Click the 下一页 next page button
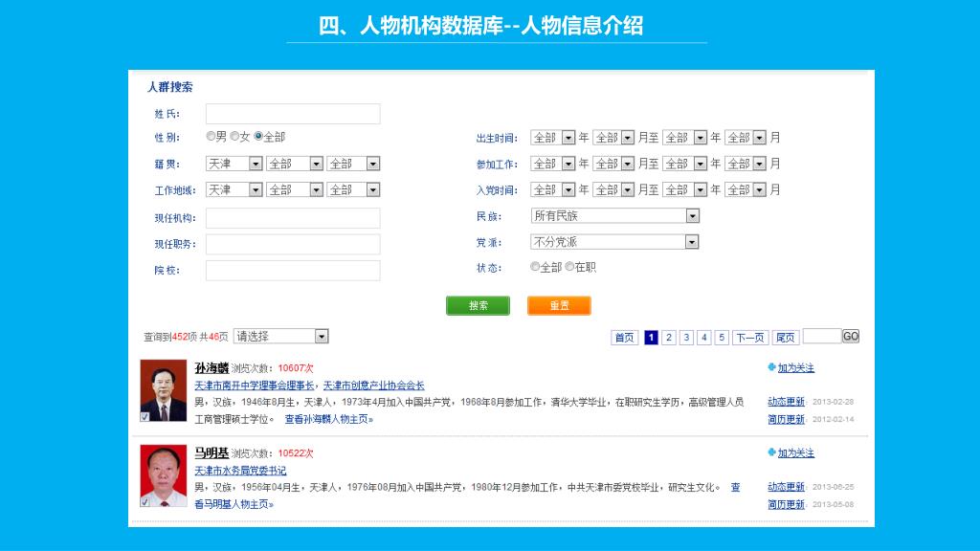980x551 pixels. [x=750, y=337]
